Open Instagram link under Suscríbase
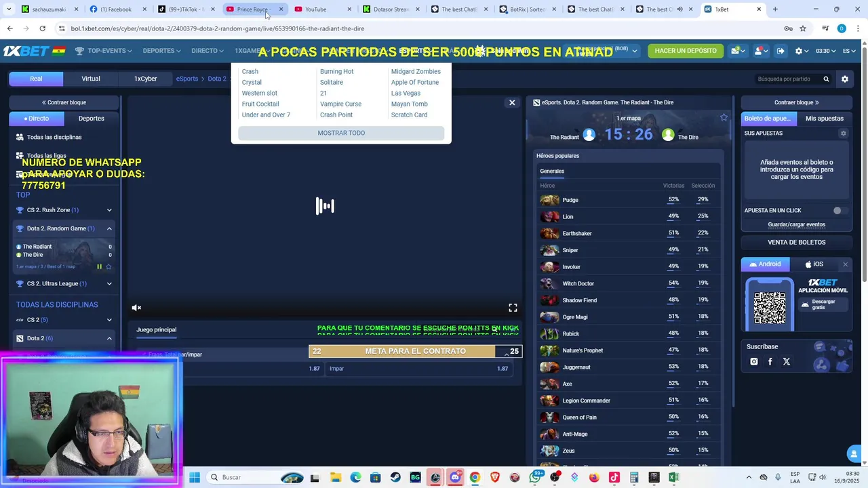 click(753, 362)
